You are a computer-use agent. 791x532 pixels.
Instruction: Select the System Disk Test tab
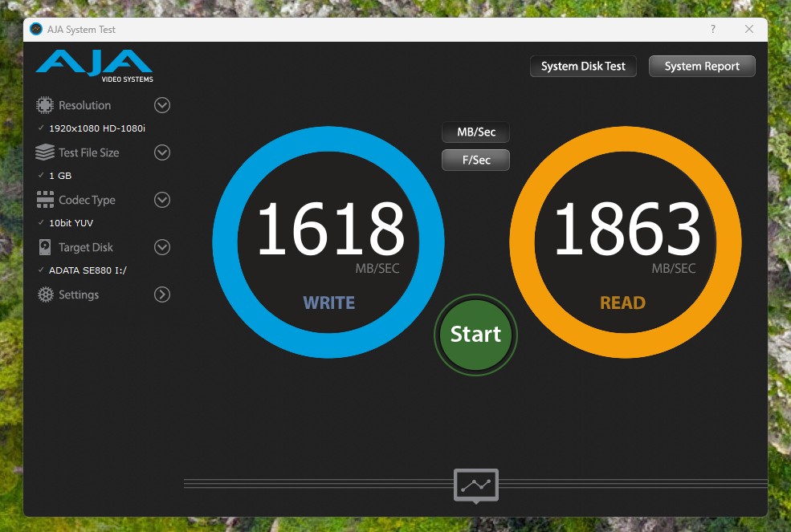[583, 67]
